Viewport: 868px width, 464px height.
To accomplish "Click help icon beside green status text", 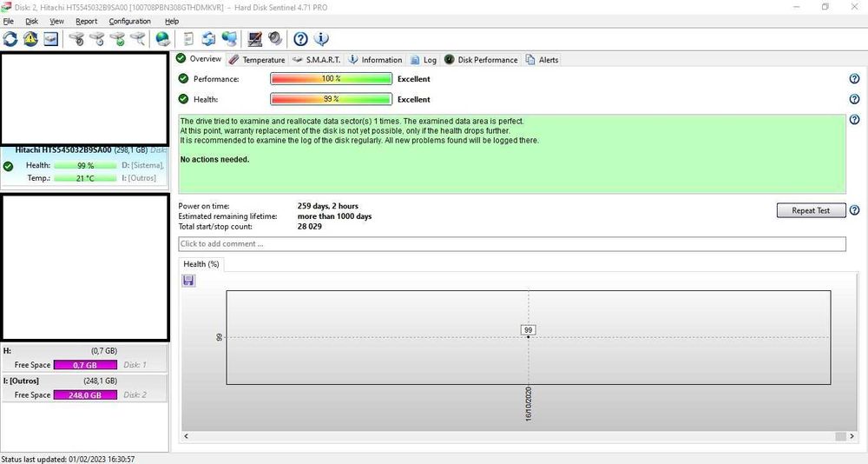I will tap(855, 120).
